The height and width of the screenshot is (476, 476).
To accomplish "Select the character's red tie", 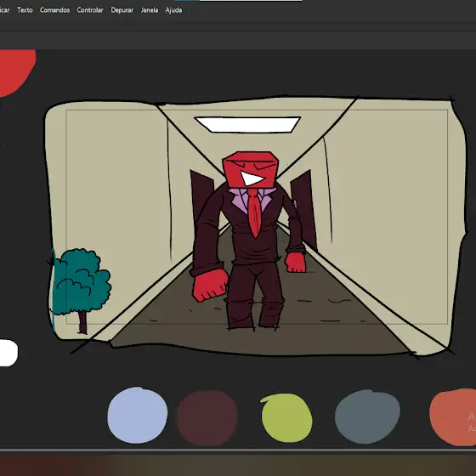I will tap(254, 212).
